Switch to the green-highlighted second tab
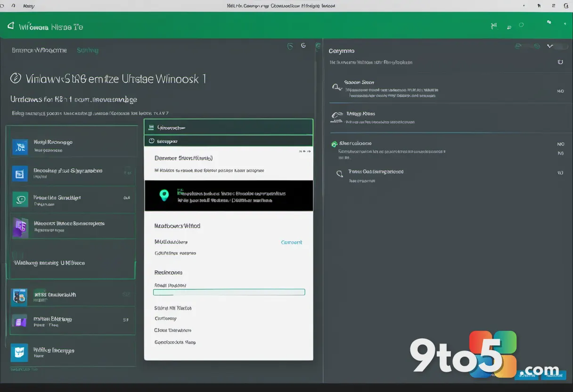573x392 pixels. pos(88,50)
